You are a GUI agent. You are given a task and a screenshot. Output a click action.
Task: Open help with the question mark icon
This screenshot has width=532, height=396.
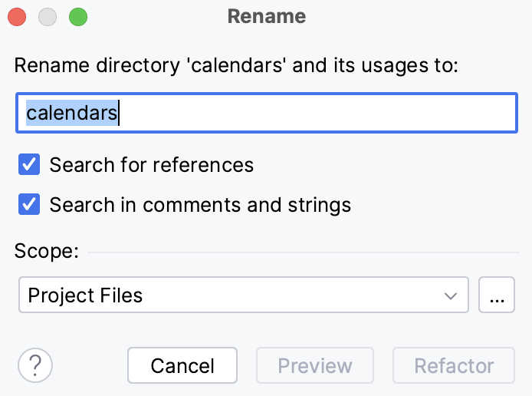pos(35,365)
